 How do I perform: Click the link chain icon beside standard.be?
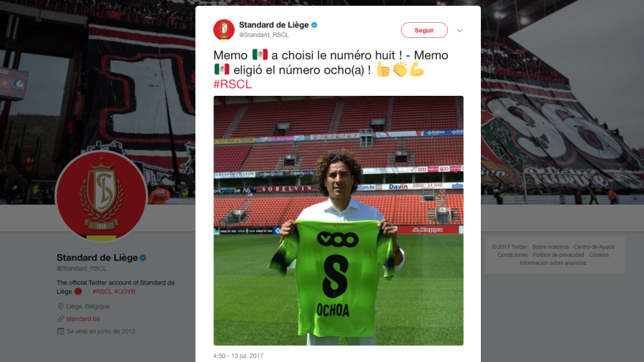click(60, 319)
